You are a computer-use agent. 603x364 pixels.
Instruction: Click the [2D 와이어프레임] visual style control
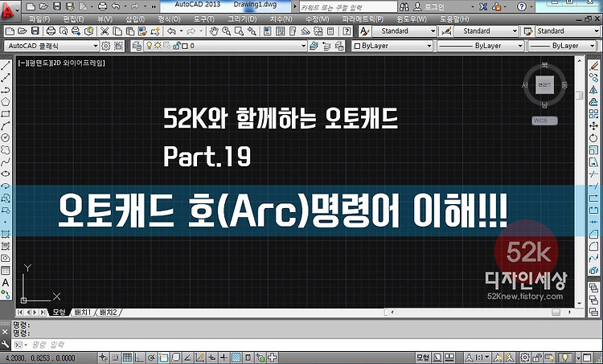point(78,63)
